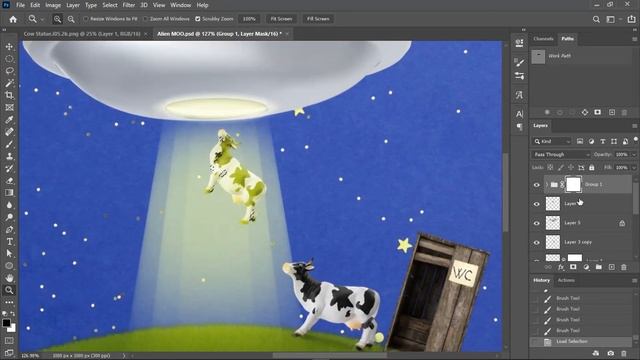Click the Fill Screen button
640x360 pixels.
(x=318, y=19)
